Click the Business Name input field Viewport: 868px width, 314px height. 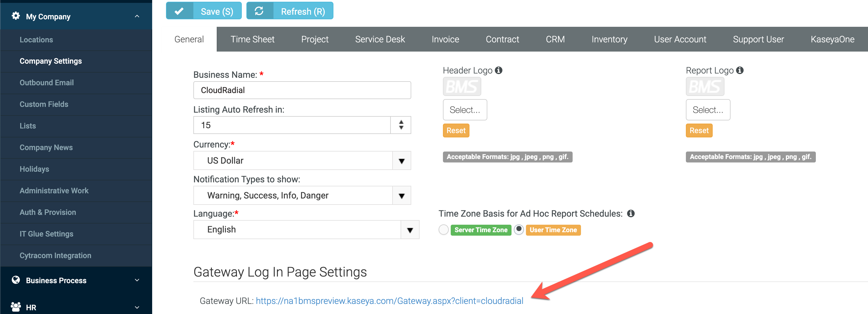point(302,90)
